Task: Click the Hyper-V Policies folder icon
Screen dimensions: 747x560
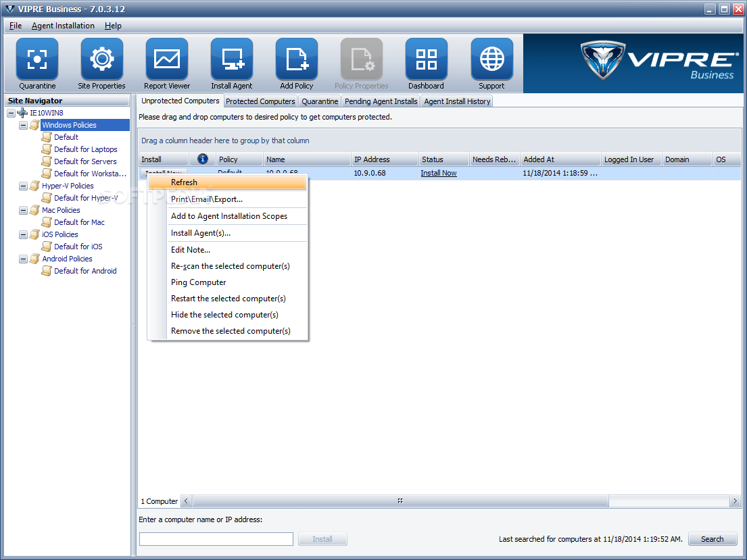Action: pyautogui.click(x=34, y=186)
